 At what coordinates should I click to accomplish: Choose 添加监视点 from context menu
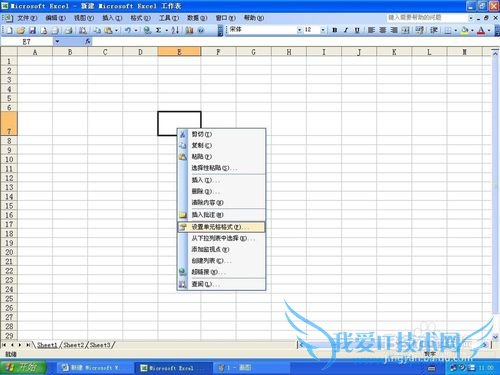221,249
